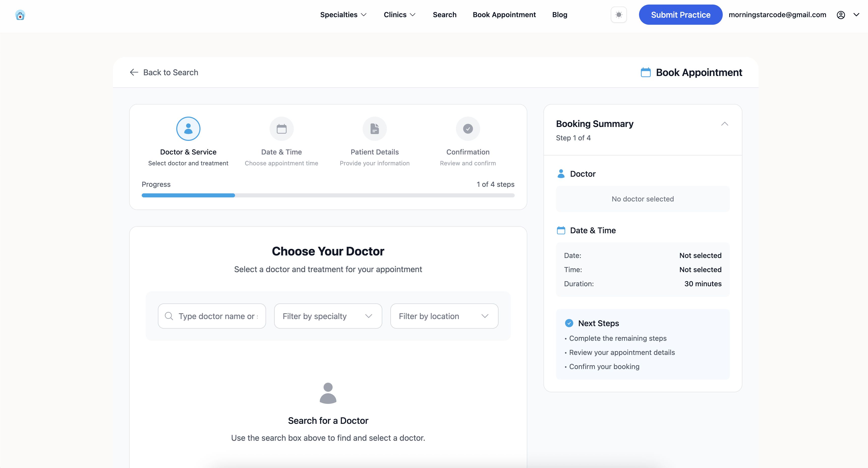This screenshot has height=468, width=868.
Task: Collapse the Booking Summary panel
Action: pos(725,124)
